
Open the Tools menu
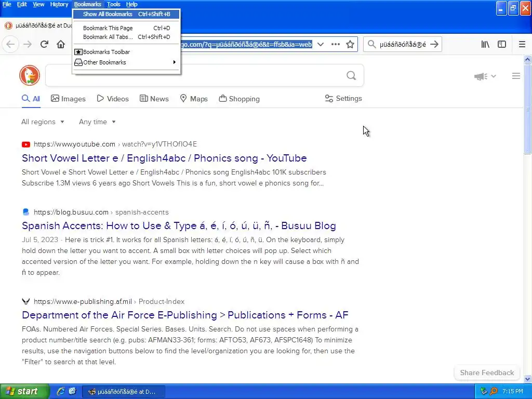tap(113, 4)
